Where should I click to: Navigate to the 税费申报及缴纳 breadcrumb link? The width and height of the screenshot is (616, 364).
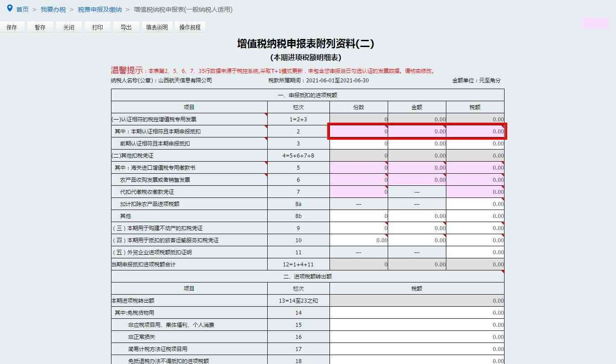click(99, 9)
